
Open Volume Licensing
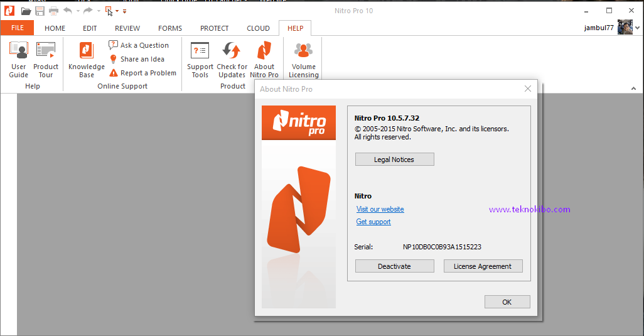tap(304, 60)
